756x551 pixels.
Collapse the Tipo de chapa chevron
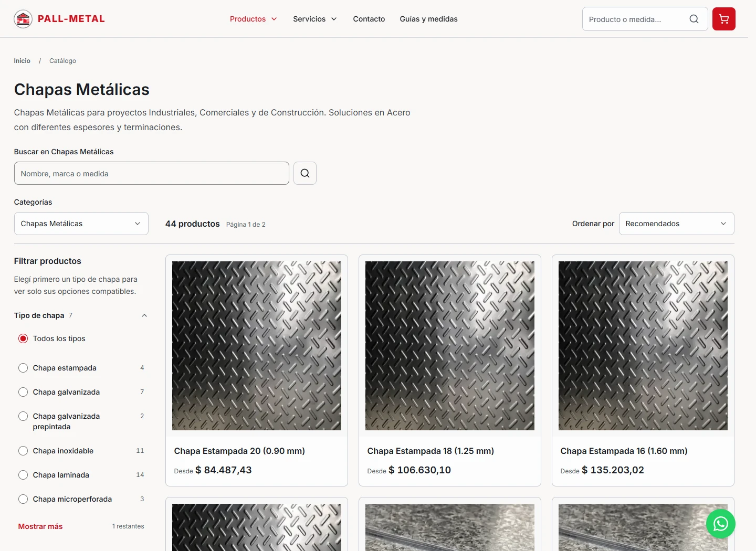(x=144, y=315)
